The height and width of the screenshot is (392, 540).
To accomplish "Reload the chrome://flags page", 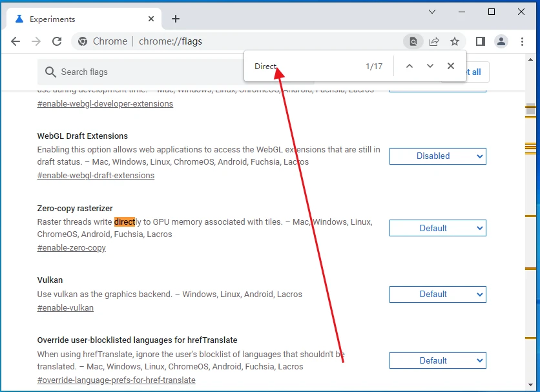I will point(57,41).
